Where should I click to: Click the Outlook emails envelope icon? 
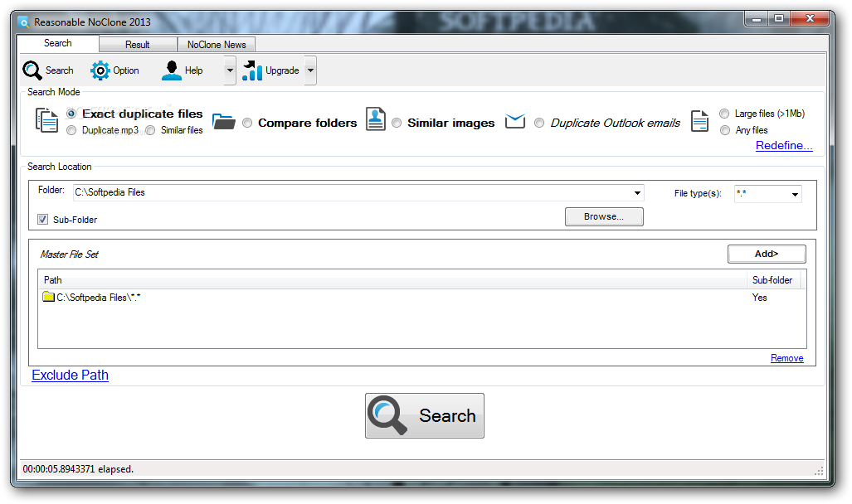tap(515, 121)
